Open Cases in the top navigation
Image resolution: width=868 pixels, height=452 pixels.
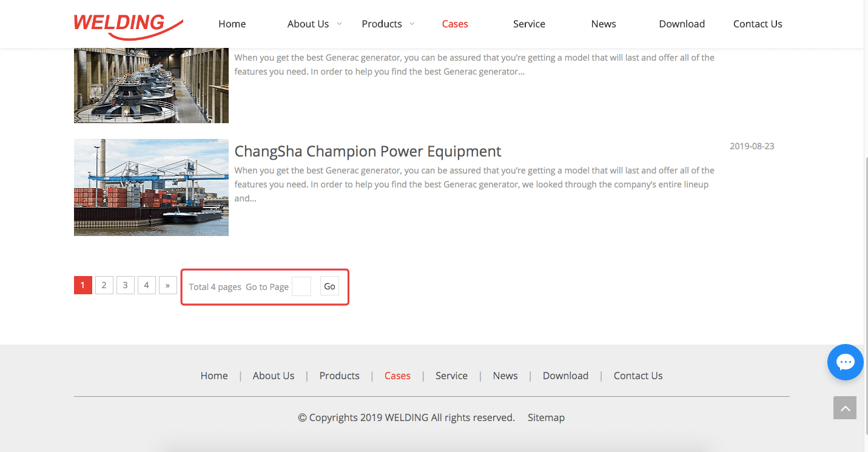[455, 24]
